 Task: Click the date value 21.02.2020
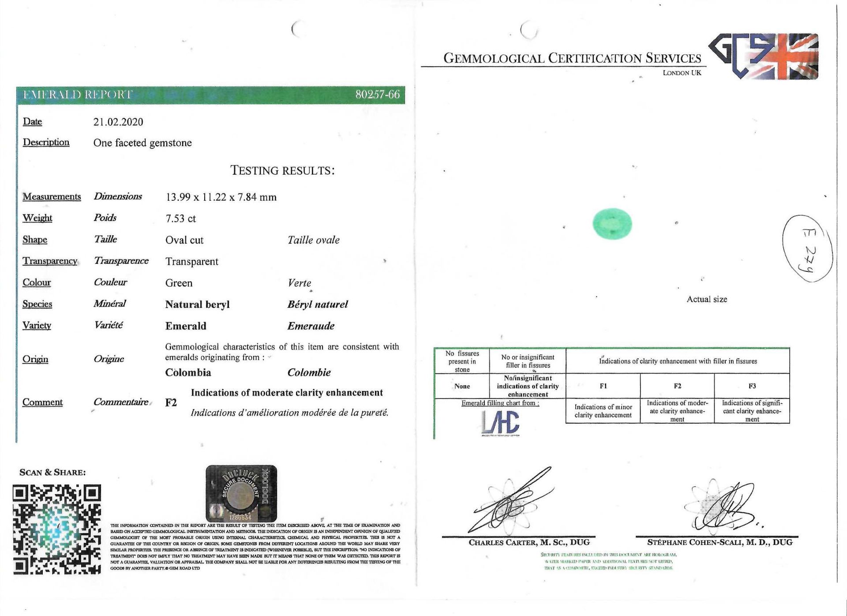click(x=118, y=122)
